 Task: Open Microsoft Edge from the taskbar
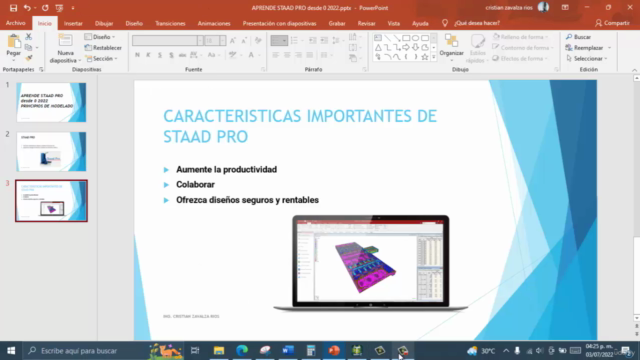pos(242,350)
